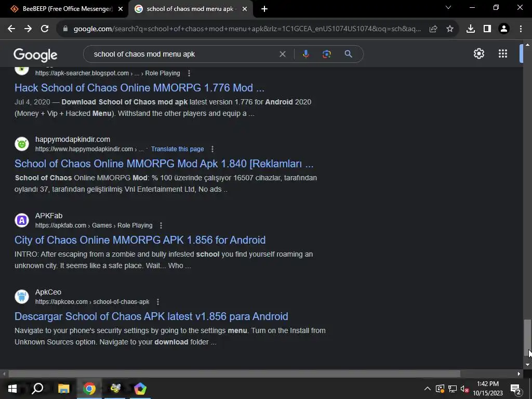Open Chrome downloads icon
This screenshot has width=532, height=399.
(471, 29)
